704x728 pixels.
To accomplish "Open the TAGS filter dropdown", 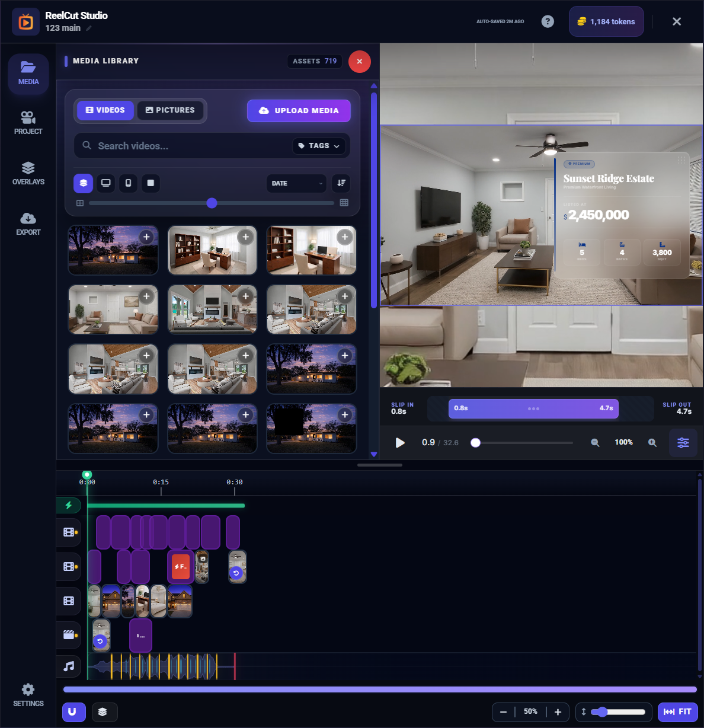I will coord(319,146).
